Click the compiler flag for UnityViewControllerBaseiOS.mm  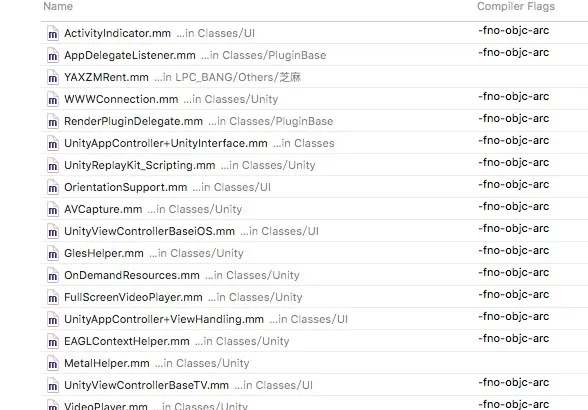514,228
